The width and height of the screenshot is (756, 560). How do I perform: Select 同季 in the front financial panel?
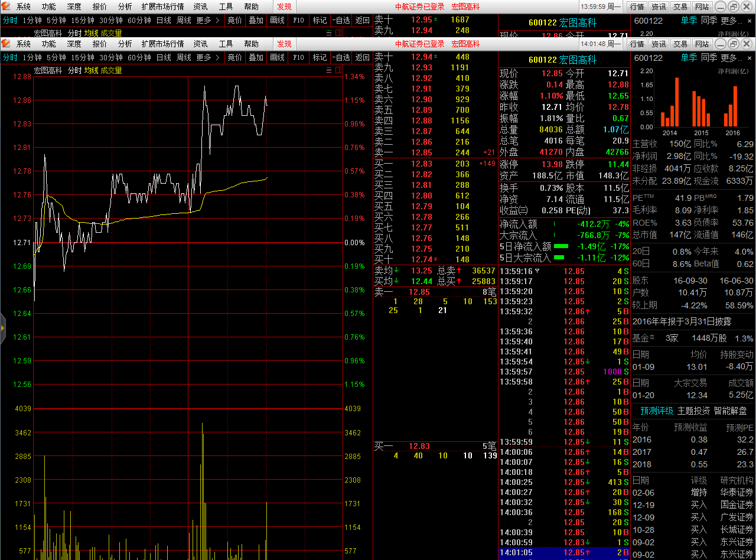[x=709, y=57]
